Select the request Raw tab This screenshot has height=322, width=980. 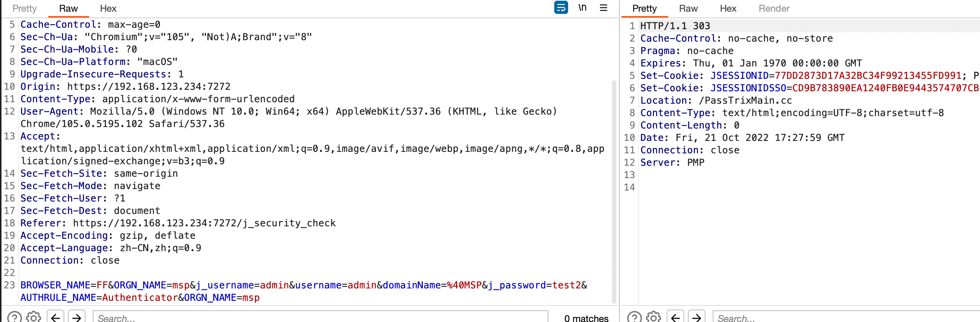pos(69,8)
